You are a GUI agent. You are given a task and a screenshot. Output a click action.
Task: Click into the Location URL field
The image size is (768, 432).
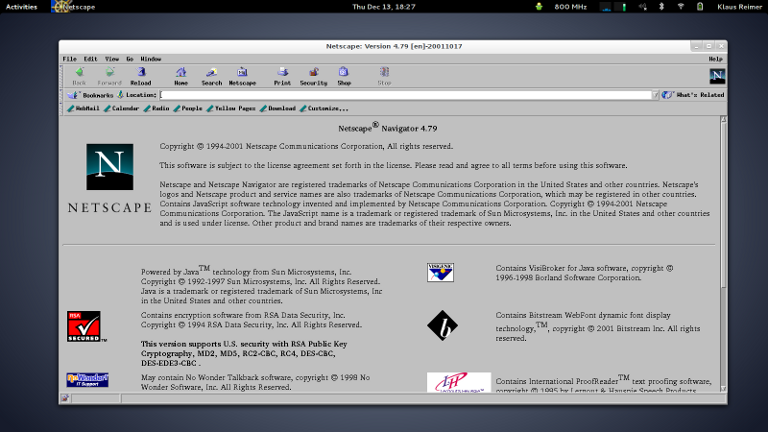406,95
